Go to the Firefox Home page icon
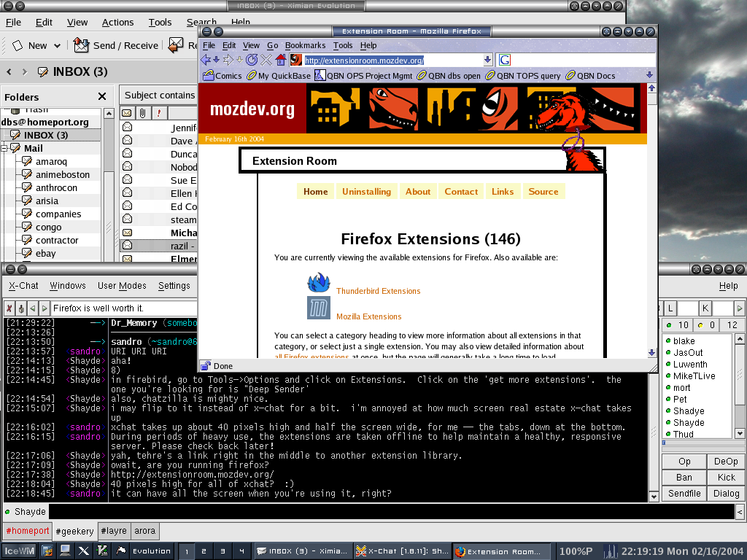This screenshot has height=560, width=747. point(281,60)
